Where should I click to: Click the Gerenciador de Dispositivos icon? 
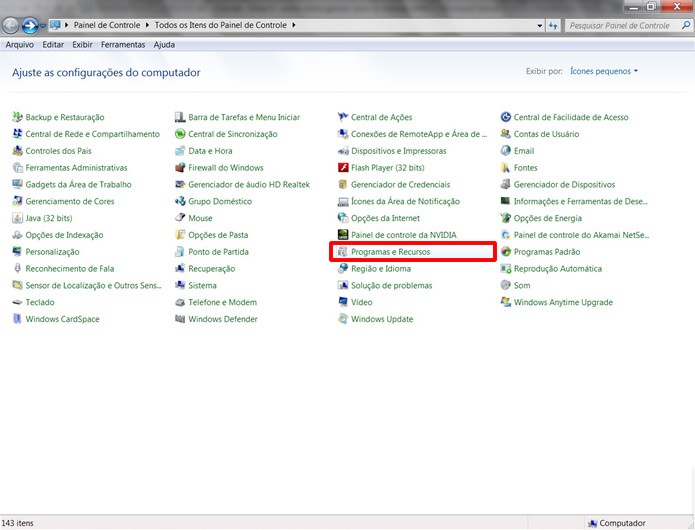tap(506, 184)
